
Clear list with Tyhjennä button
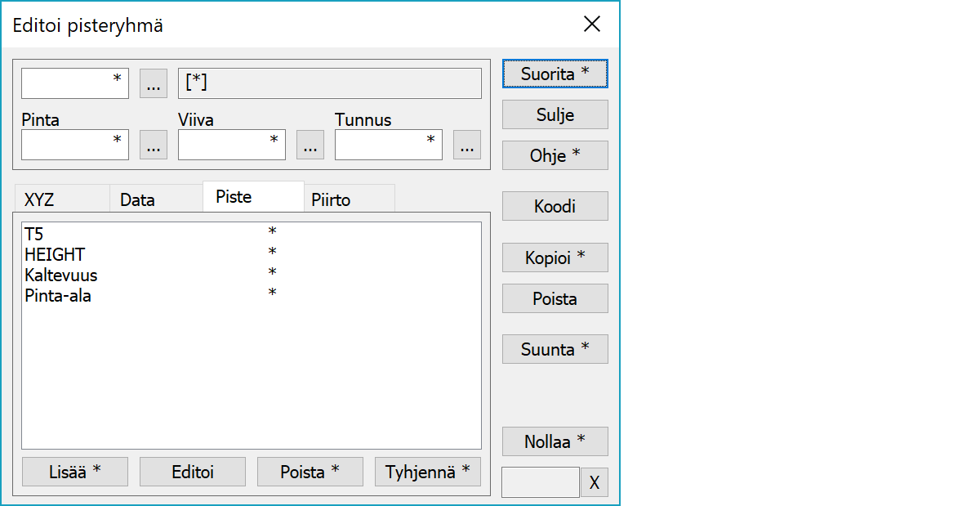(427, 472)
